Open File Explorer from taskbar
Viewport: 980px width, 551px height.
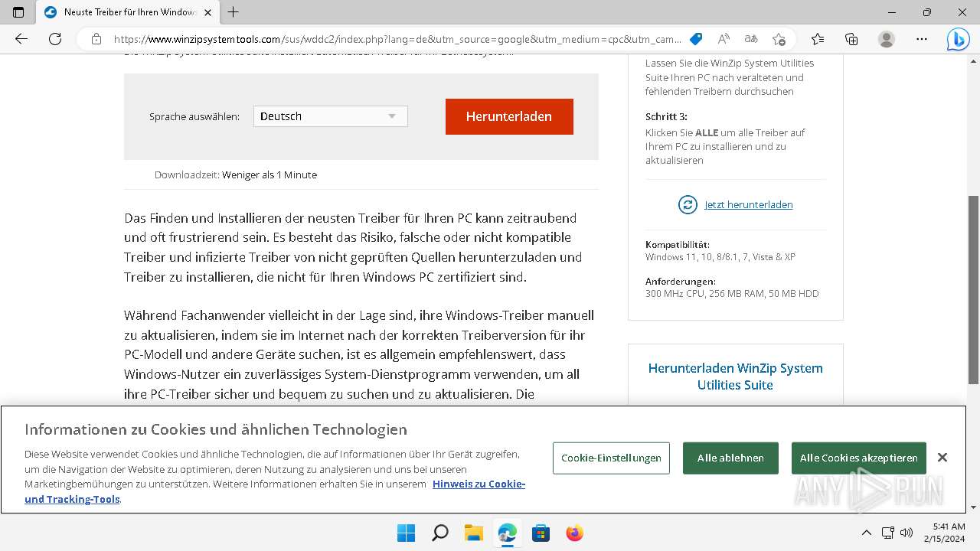473,533
